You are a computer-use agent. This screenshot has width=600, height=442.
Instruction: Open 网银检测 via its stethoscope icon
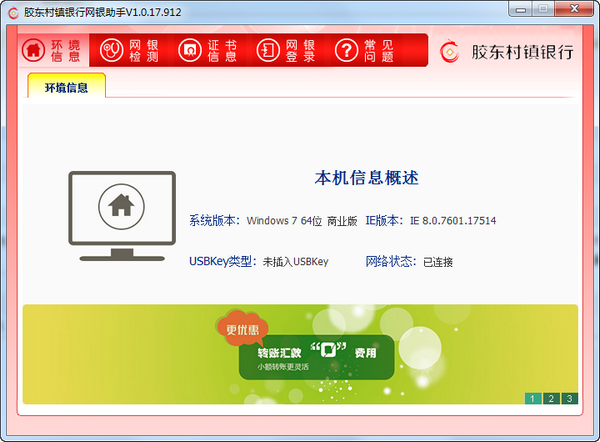(112, 50)
